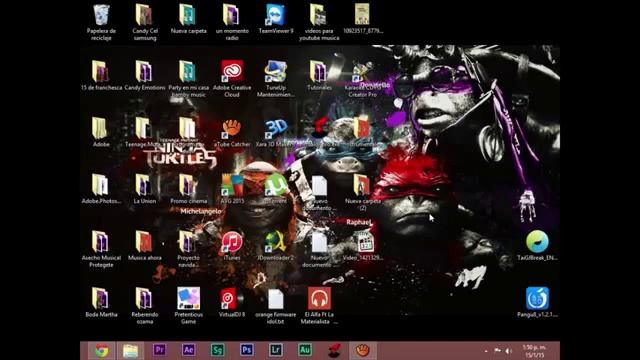The image size is (640, 360).
Task: Launch Lightroom from taskbar
Action: pos(276,350)
